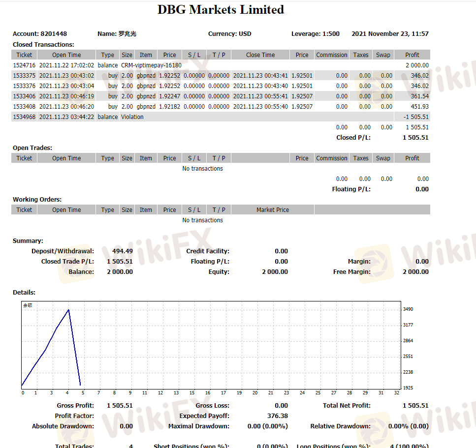Click the "Equity:" label

219,272
